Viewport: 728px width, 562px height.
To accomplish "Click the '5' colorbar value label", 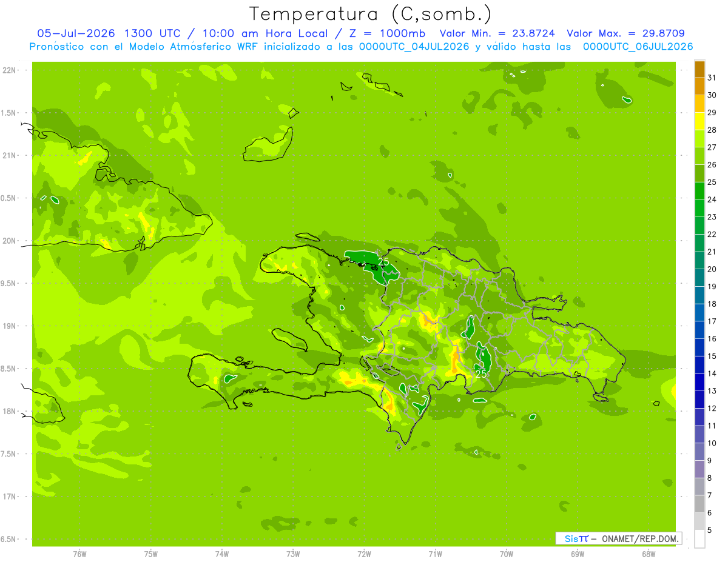I will click(x=710, y=530).
